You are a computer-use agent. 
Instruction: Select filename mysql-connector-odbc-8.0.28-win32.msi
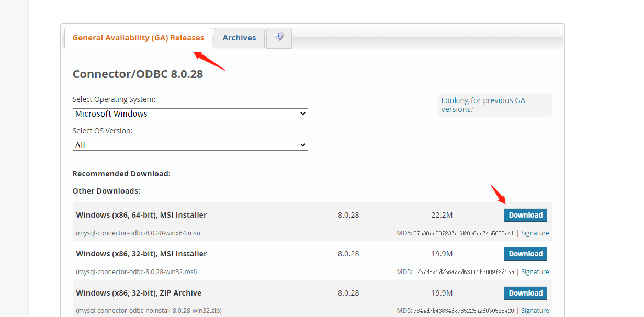point(137,272)
